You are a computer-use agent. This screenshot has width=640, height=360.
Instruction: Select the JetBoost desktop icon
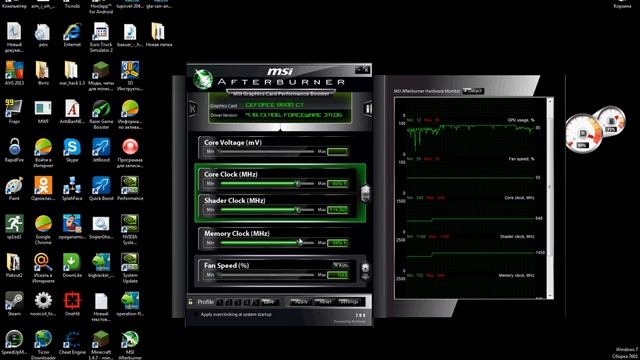[101, 150]
